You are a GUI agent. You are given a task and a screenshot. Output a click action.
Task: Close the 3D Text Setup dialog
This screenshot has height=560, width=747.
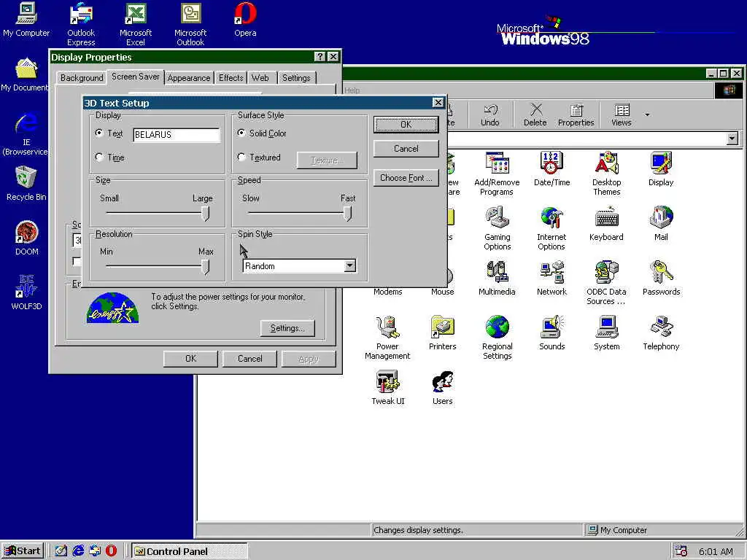438,102
